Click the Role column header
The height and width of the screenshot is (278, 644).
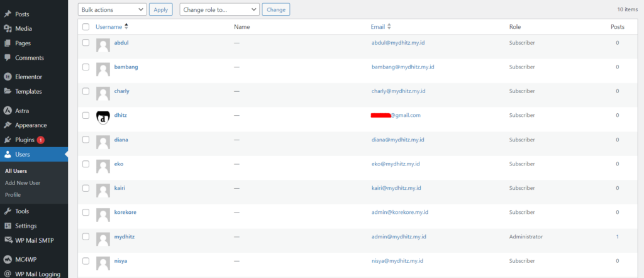click(x=515, y=26)
